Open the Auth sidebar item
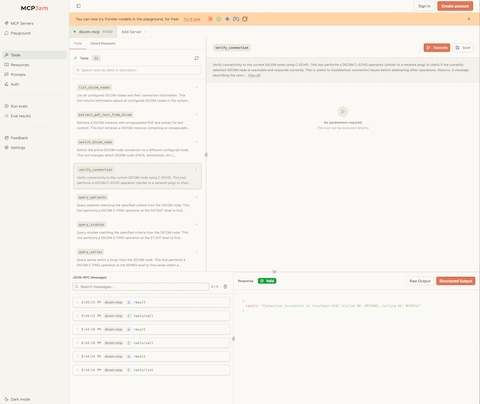This screenshot has height=404, width=480. point(12,84)
